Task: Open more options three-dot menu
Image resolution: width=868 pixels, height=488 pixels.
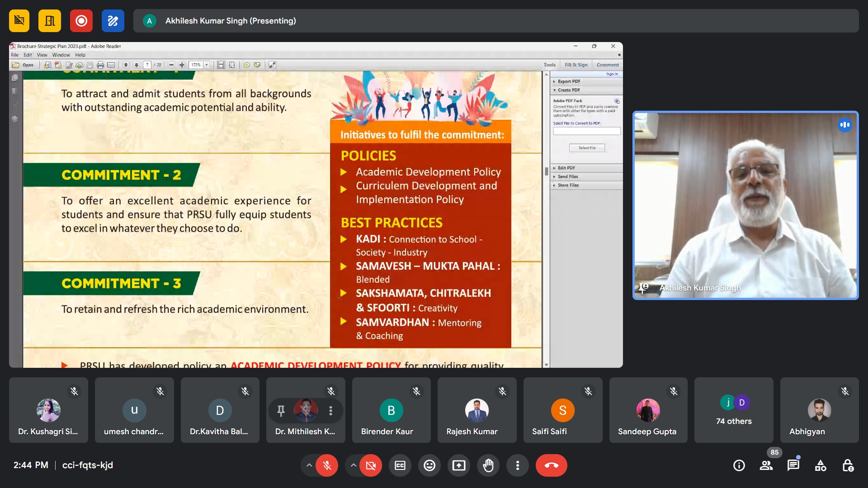Action: point(518,465)
